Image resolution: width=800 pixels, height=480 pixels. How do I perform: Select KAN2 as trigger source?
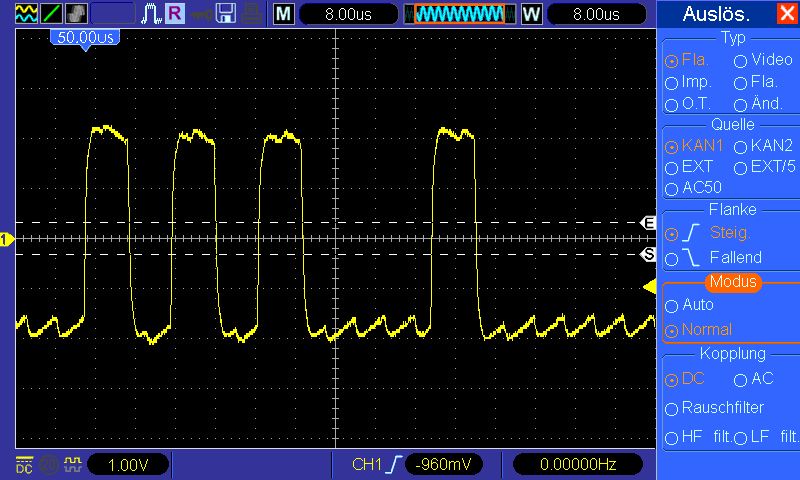[763, 146]
